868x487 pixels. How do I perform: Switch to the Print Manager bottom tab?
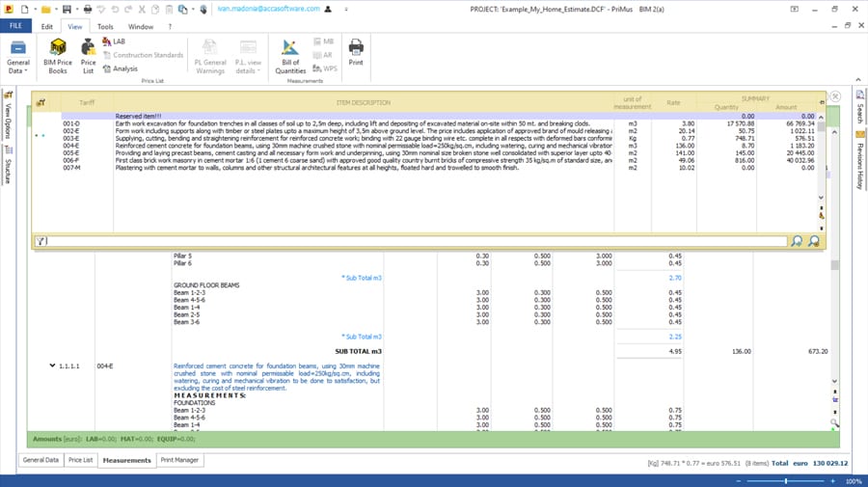tap(179, 460)
